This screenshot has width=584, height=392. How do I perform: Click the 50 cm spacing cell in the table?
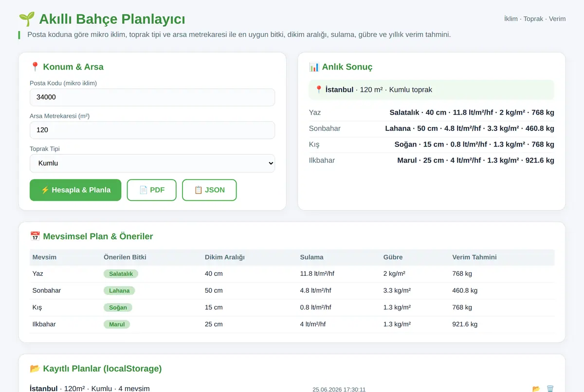[214, 291]
